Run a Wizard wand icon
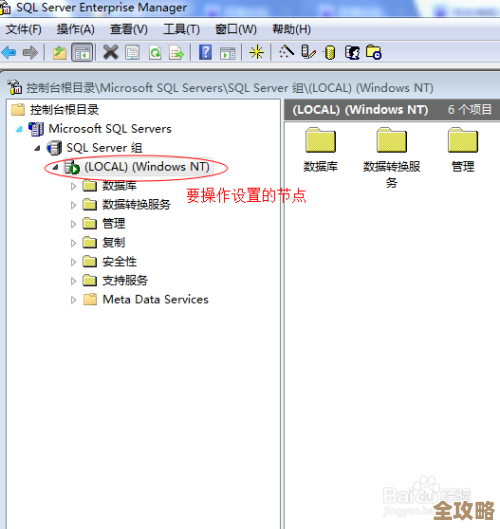Viewport: 500px width, 529px height. [x=286, y=52]
